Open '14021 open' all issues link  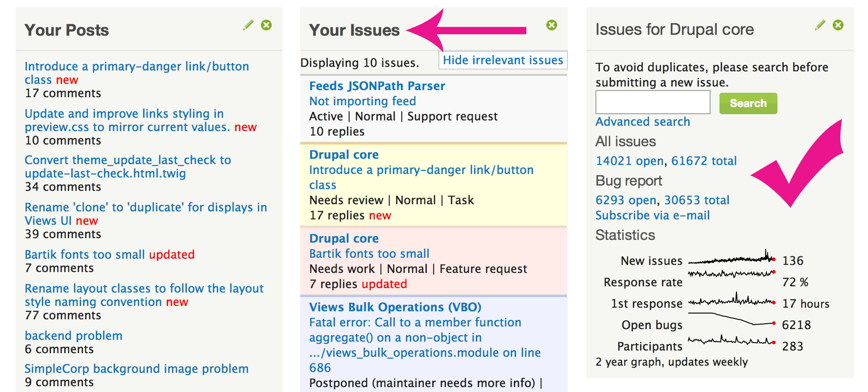[x=630, y=161]
